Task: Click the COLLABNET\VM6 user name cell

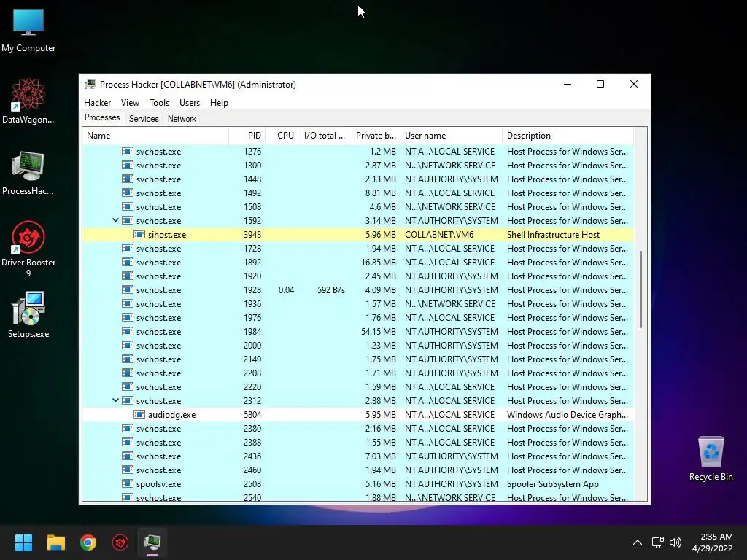Action: [x=439, y=234]
